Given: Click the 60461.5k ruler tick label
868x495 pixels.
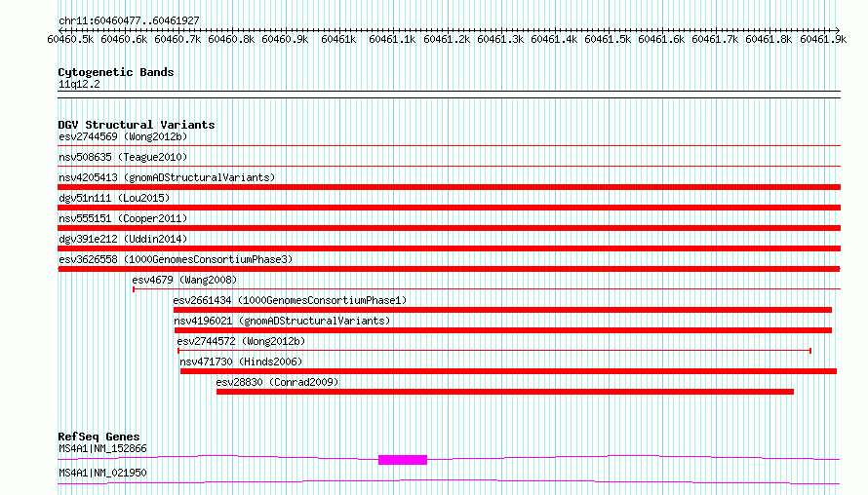Looking at the screenshot, I should coord(608,39).
